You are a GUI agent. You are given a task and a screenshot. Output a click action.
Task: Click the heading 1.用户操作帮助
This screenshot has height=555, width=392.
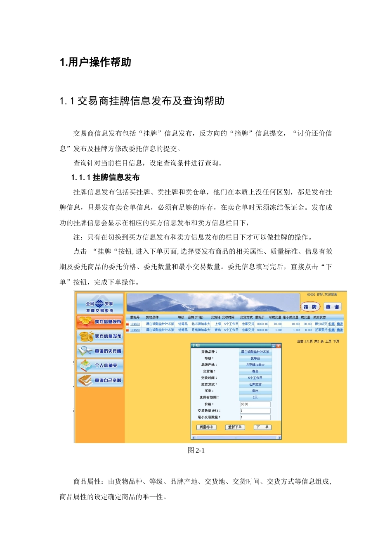click(x=95, y=62)
